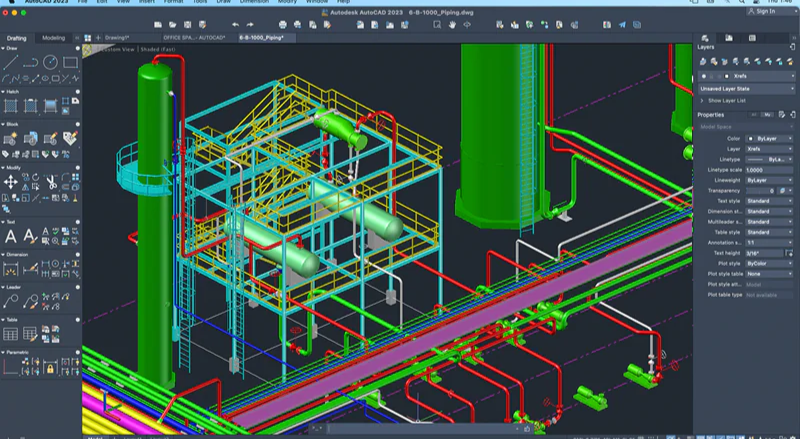
Task: Click the Print icon in toolbar
Action: pyautogui.click(x=283, y=24)
